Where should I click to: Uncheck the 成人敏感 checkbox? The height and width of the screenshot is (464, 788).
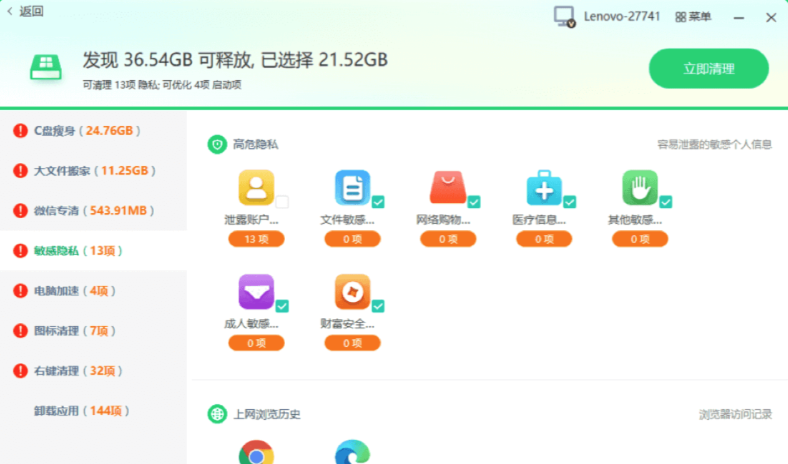[282, 306]
